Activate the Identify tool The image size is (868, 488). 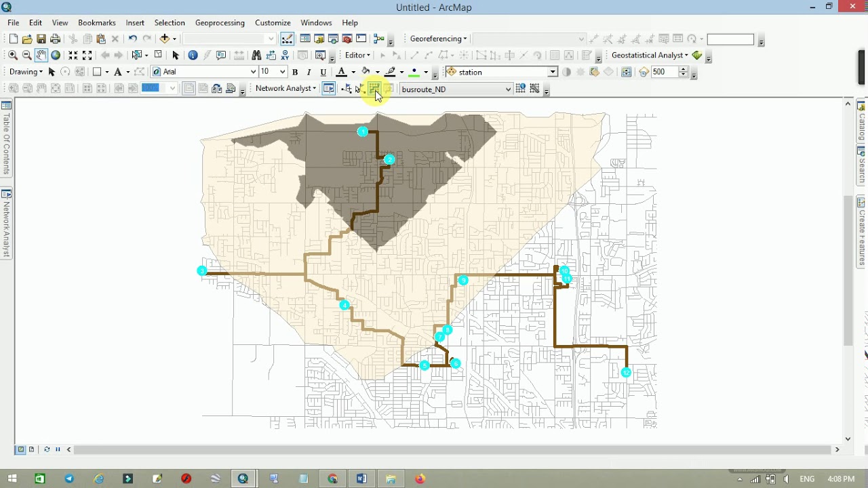coord(193,55)
